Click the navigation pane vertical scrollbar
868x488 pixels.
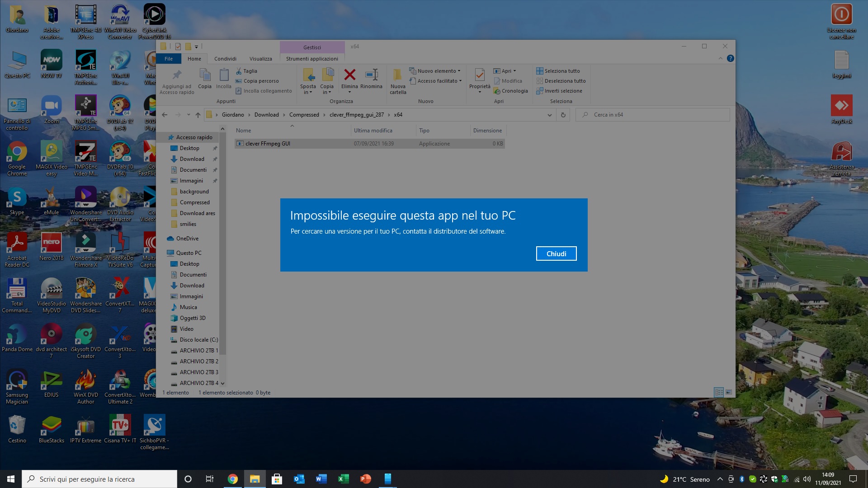tap(222, 244)
